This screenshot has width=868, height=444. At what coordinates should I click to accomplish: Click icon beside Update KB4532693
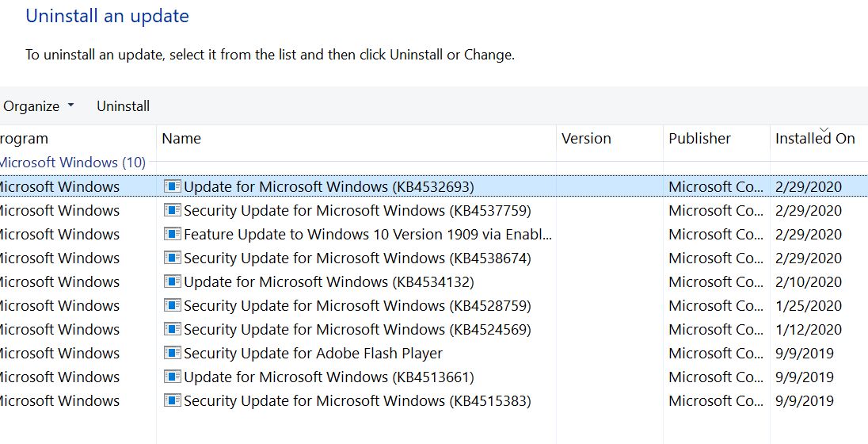click(x=172, y=186)
